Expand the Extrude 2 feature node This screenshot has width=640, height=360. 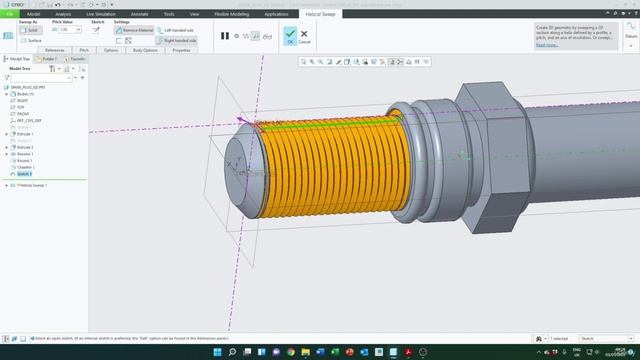click(7, 147)
